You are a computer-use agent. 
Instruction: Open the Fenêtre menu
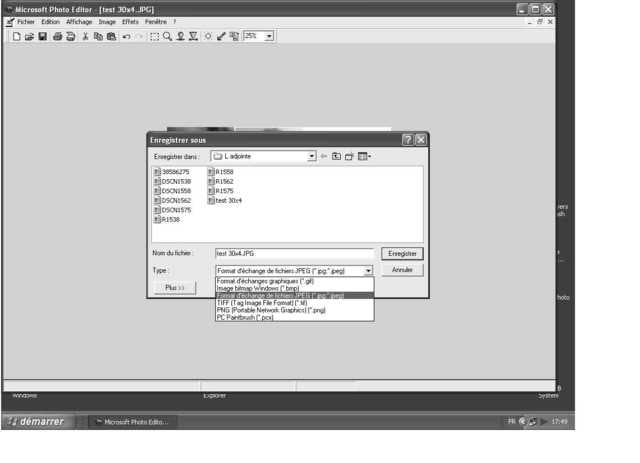tap(156, 22)
